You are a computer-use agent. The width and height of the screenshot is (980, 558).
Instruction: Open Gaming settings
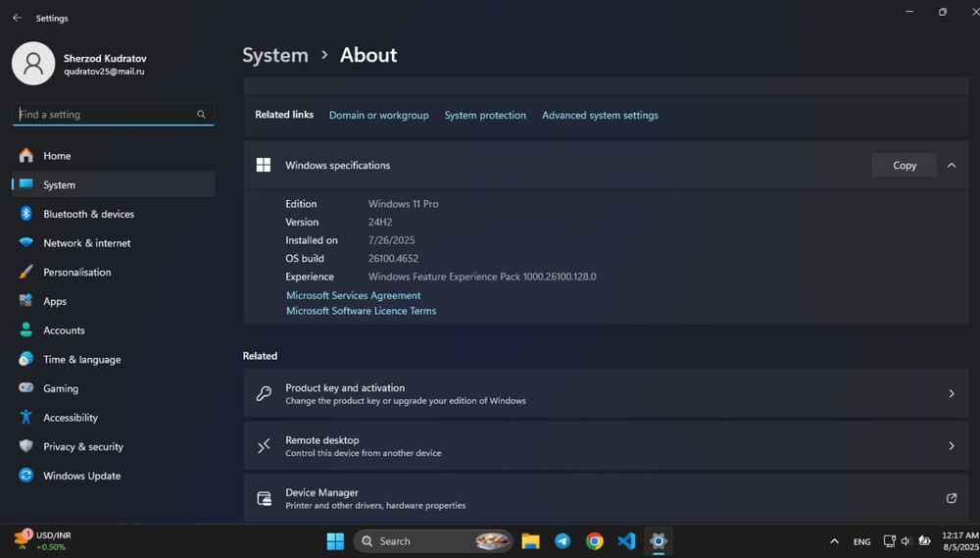tap(113, 388)
